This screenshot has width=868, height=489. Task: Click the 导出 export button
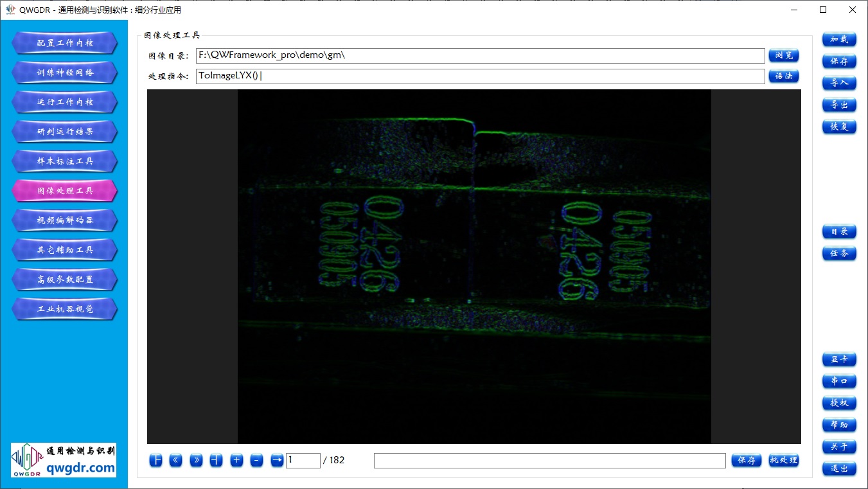[x=839, y=105]
